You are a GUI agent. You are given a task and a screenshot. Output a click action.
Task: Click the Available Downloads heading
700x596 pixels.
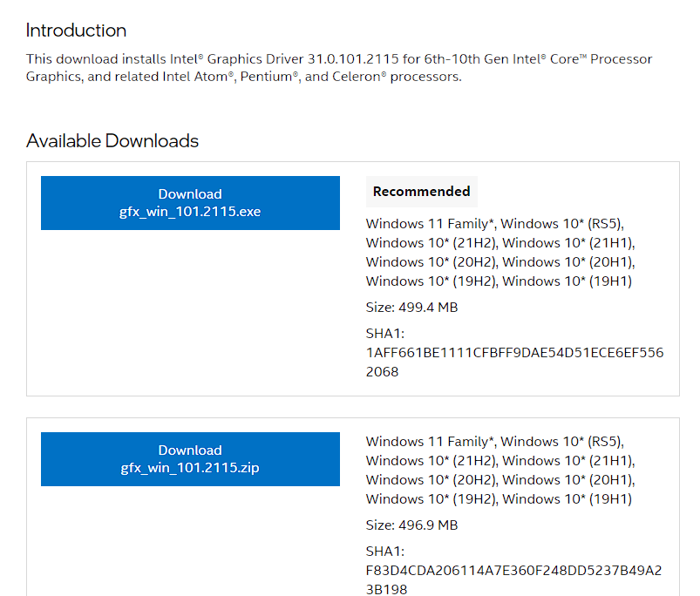[112, 141]
